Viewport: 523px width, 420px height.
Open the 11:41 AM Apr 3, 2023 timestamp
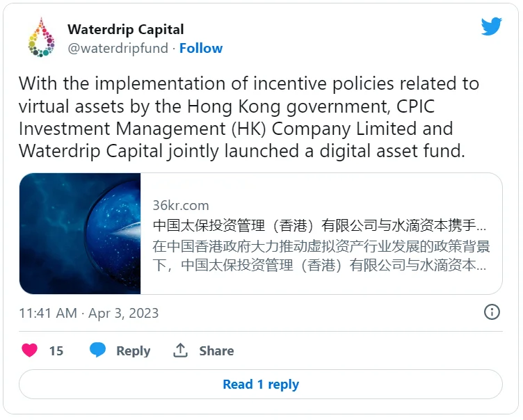(x=89, y=313)
